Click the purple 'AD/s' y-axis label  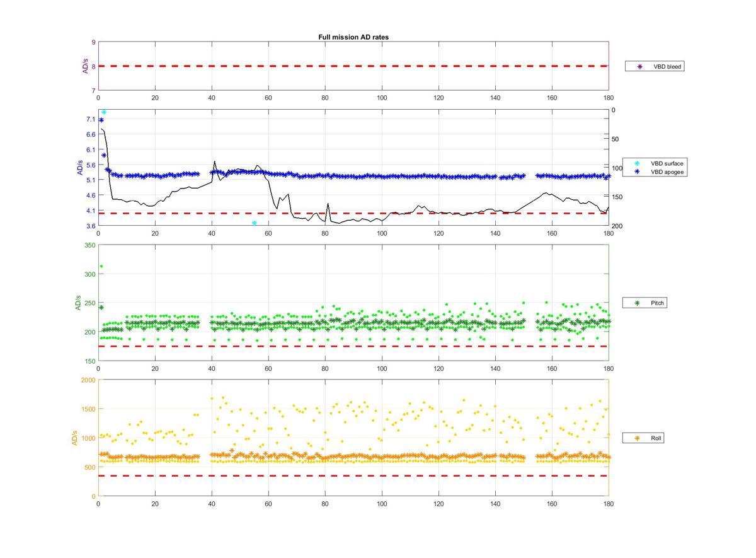click(86, 66)
